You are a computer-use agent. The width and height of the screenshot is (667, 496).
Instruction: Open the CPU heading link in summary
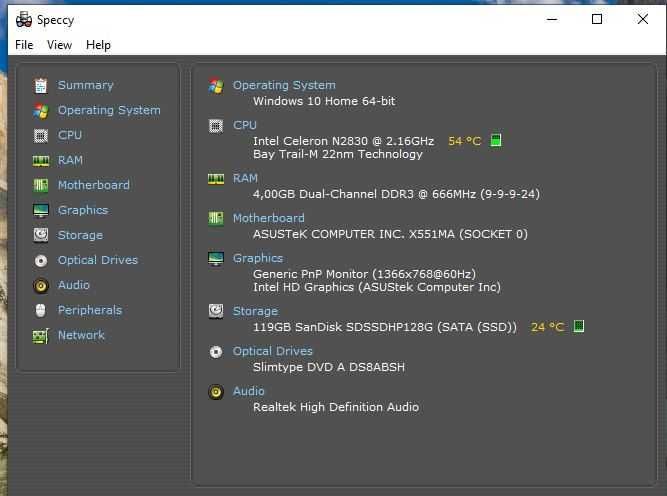point(245,125)
